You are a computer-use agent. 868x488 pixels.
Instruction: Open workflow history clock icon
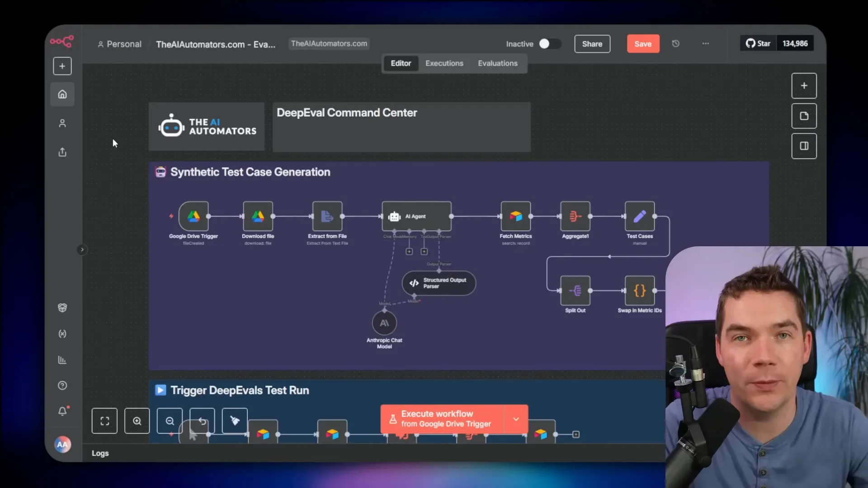click(x=675, y=43)
